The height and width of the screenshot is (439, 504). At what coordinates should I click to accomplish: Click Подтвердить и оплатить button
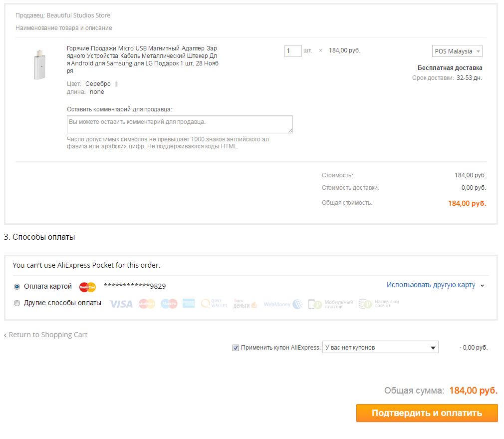(427, 413)
